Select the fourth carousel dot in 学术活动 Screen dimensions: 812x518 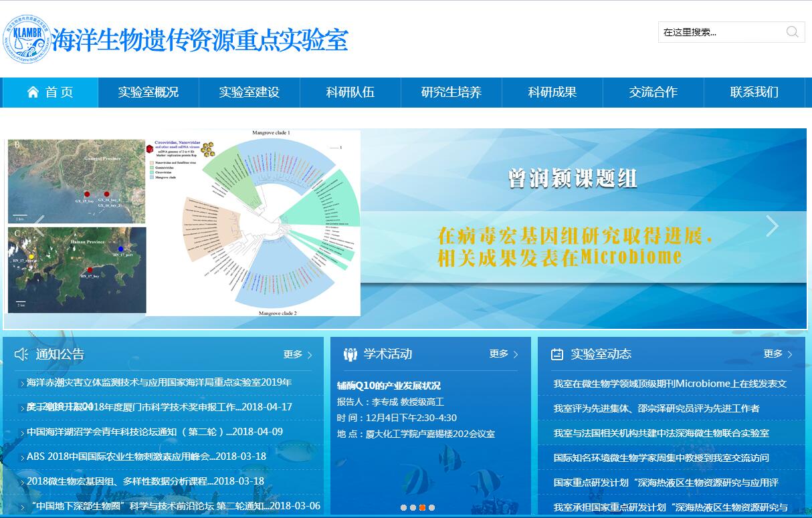431,507
